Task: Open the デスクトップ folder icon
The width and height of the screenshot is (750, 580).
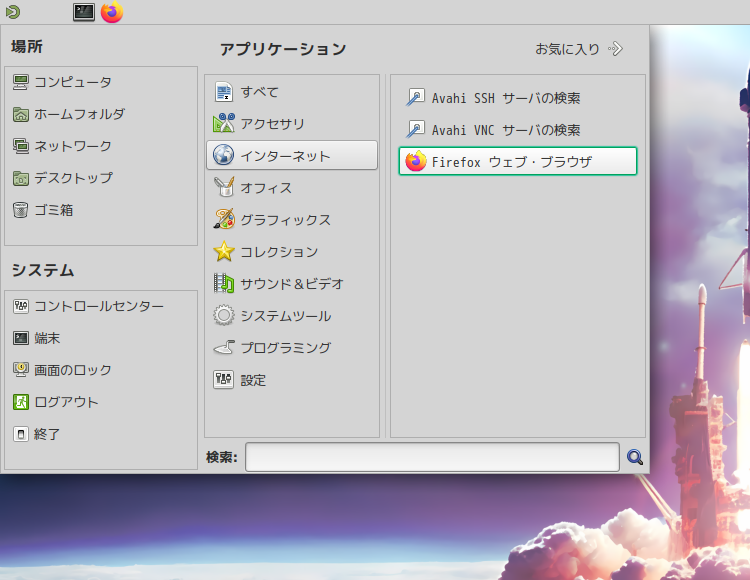Action: coord(21,178)
